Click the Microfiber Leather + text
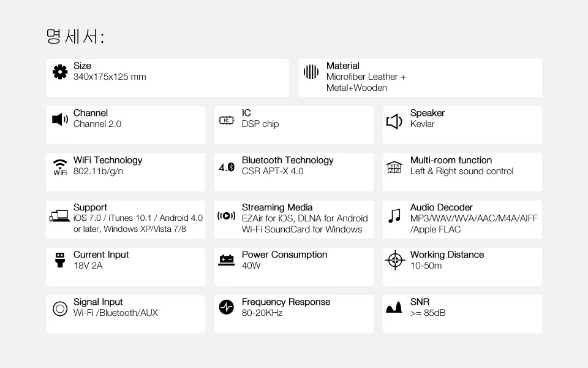 point(366,77)
